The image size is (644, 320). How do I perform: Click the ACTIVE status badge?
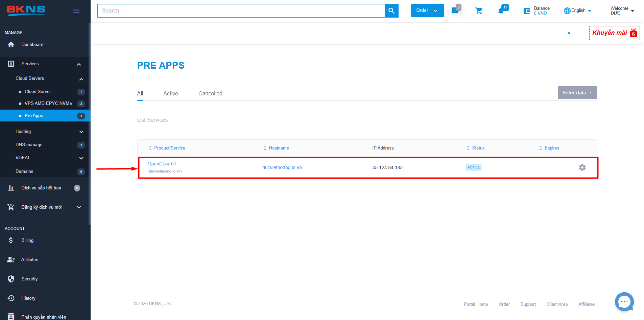coord(473,167)
